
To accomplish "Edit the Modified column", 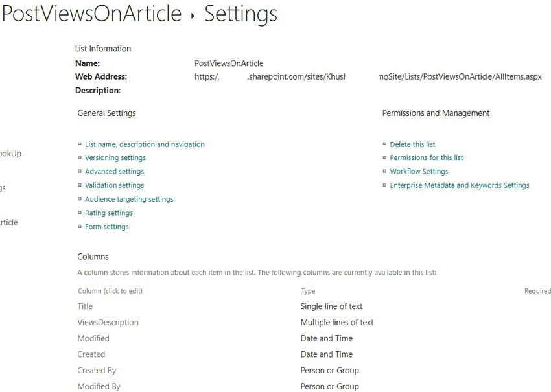I will [93, 338].
